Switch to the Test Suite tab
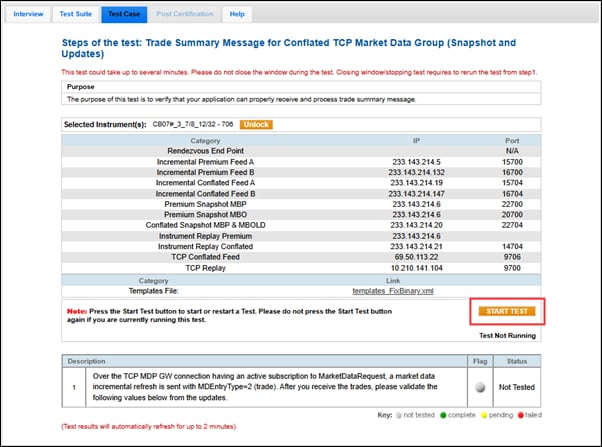This screenshot has width=602, height=447. coord(74,14)
